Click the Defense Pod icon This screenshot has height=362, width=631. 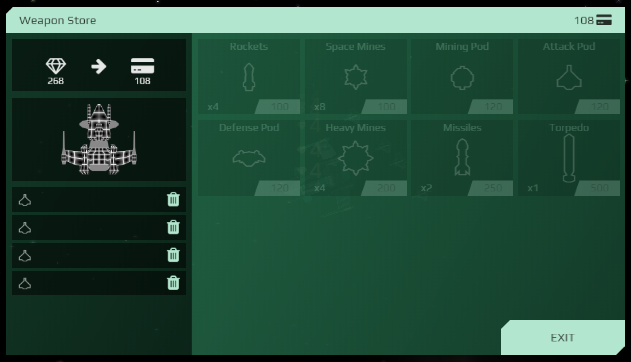coord(249,158)
